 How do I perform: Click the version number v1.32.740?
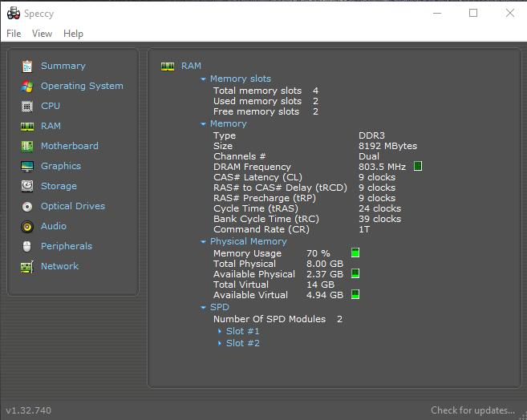pyautogui.click(x=29, y=410)
